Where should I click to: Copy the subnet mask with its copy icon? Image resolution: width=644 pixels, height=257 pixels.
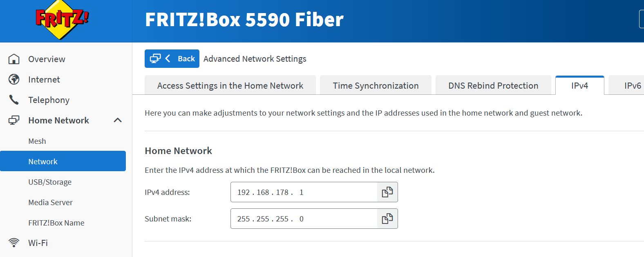click(x=387, y=219)
